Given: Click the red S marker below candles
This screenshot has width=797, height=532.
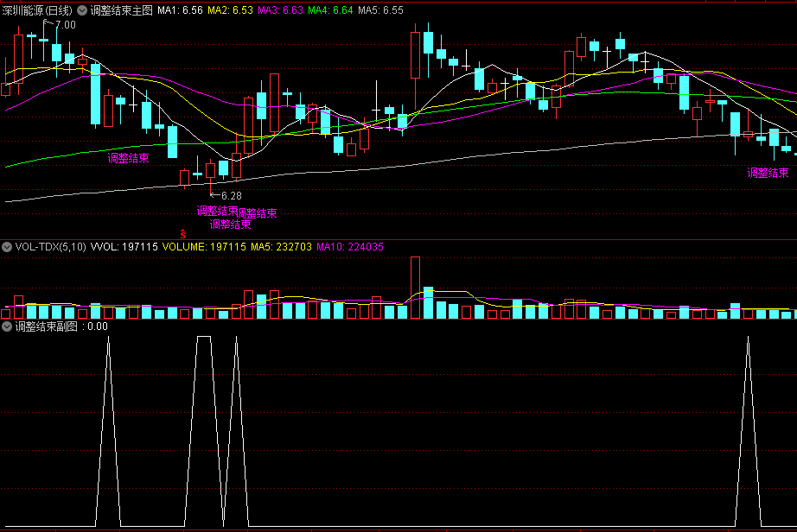Looking at the screenshot, I should tap(183, 234).
